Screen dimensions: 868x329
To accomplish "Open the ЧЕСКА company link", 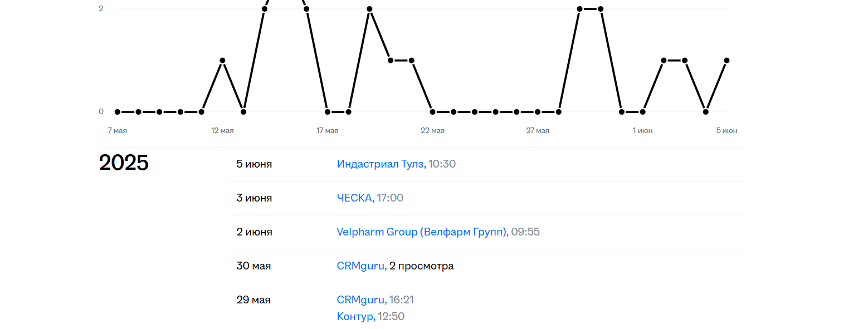I will tap(355, 198).
